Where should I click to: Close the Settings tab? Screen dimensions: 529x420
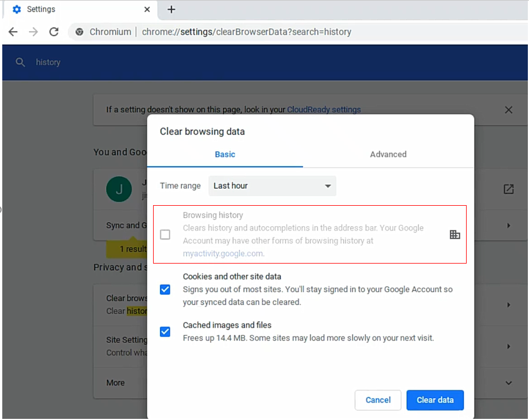(147, 10)
